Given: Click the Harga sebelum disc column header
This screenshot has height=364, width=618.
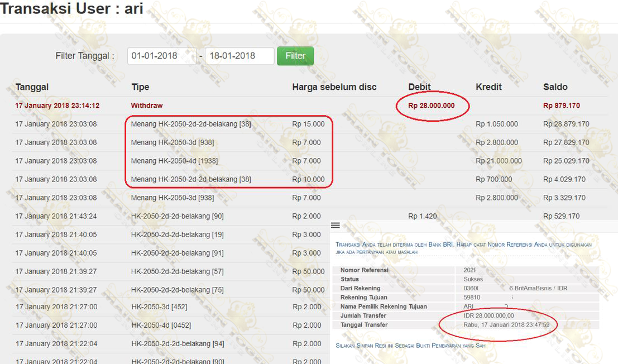Looking at the screenshot, I should coord(334,87).
